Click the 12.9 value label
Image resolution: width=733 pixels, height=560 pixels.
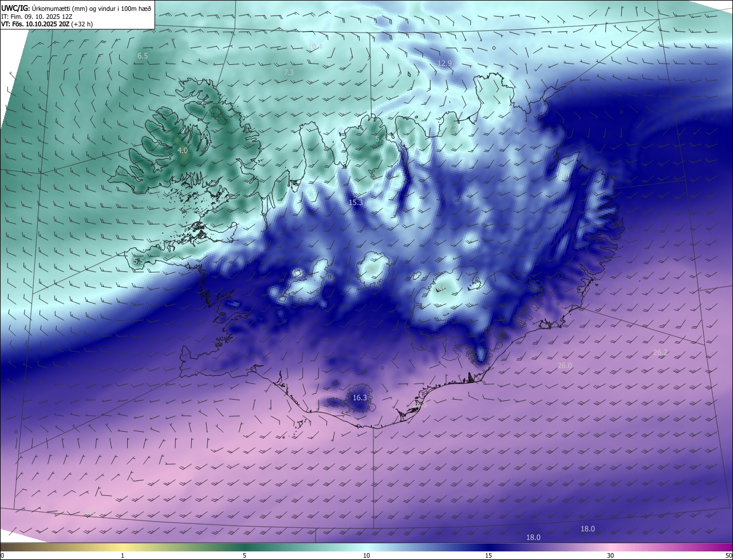click(x=444, y=63)
